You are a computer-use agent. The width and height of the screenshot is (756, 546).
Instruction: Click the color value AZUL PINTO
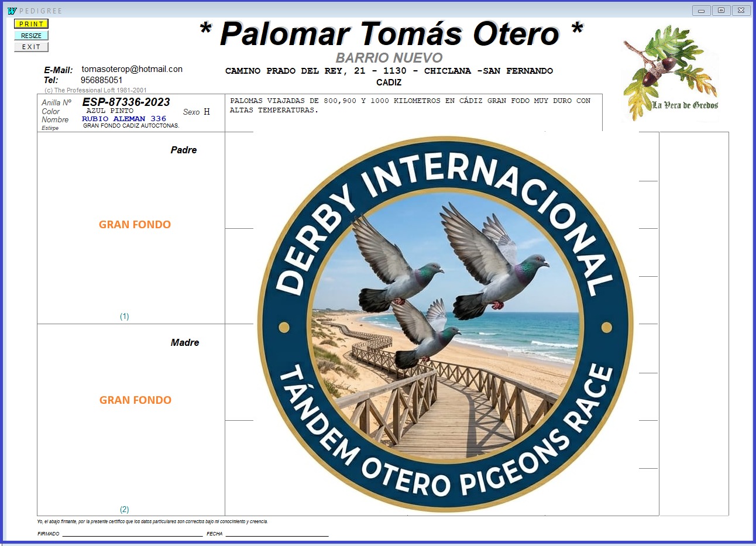click(x=110, y=111)
